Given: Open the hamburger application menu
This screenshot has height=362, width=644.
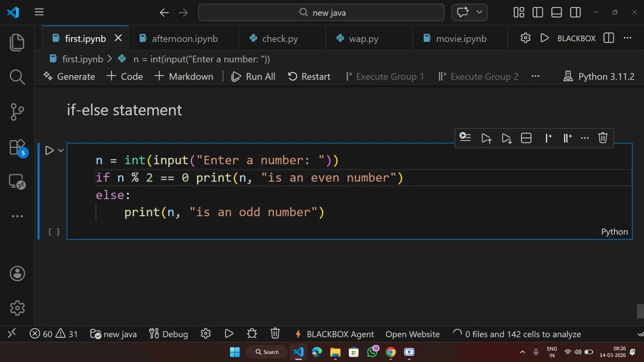Looking at the screenshot, I should point(39,13).
